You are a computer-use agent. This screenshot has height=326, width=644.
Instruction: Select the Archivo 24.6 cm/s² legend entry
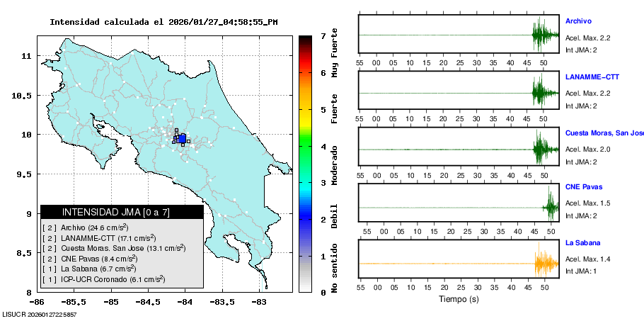[x=85, y=227]
